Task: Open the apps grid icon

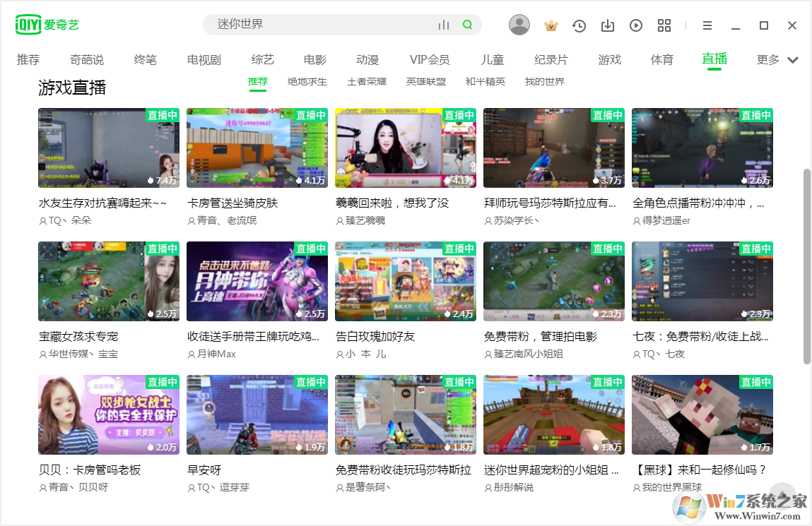Action: [664, 25]
